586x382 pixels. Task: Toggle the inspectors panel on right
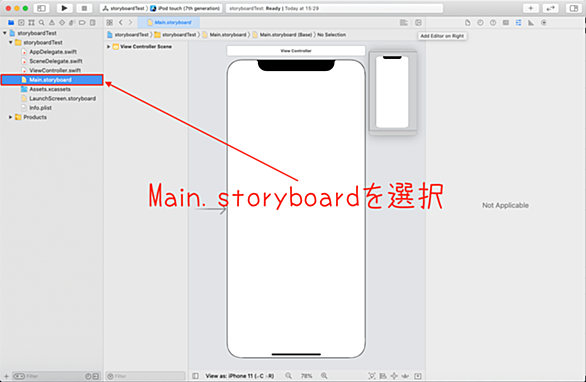[574, 8]
